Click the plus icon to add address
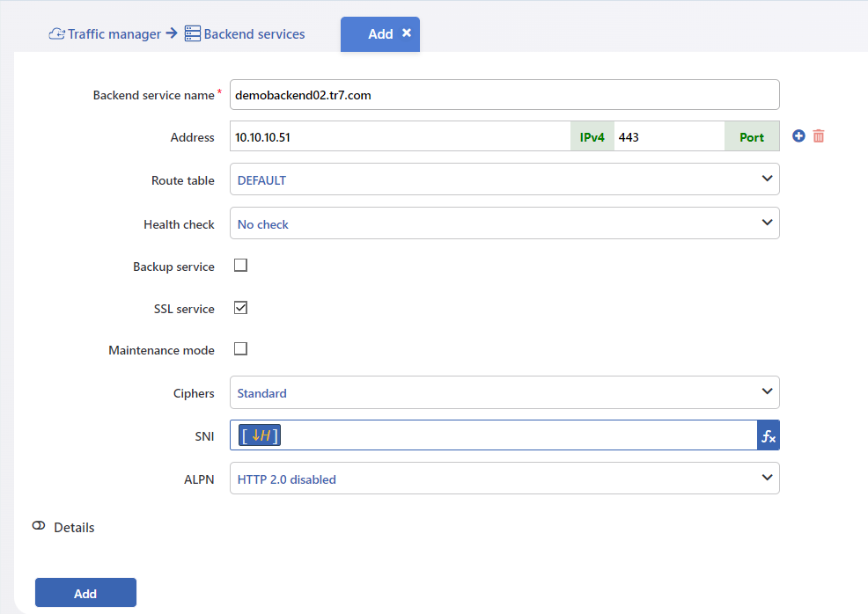The width and height of the screenshot is (868, 614). coord(798,135)
